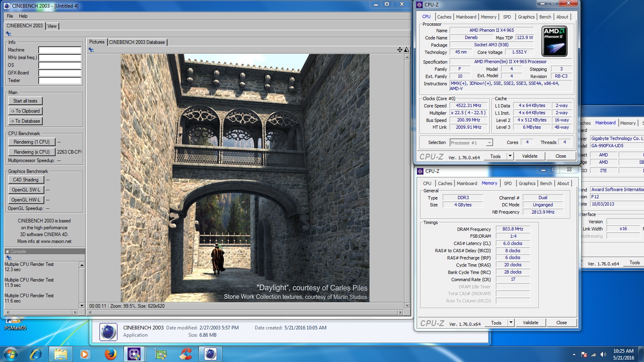The image size is (644, 362).
Task: Launch Firefox from the taskbar
Action: pos(111,354)
